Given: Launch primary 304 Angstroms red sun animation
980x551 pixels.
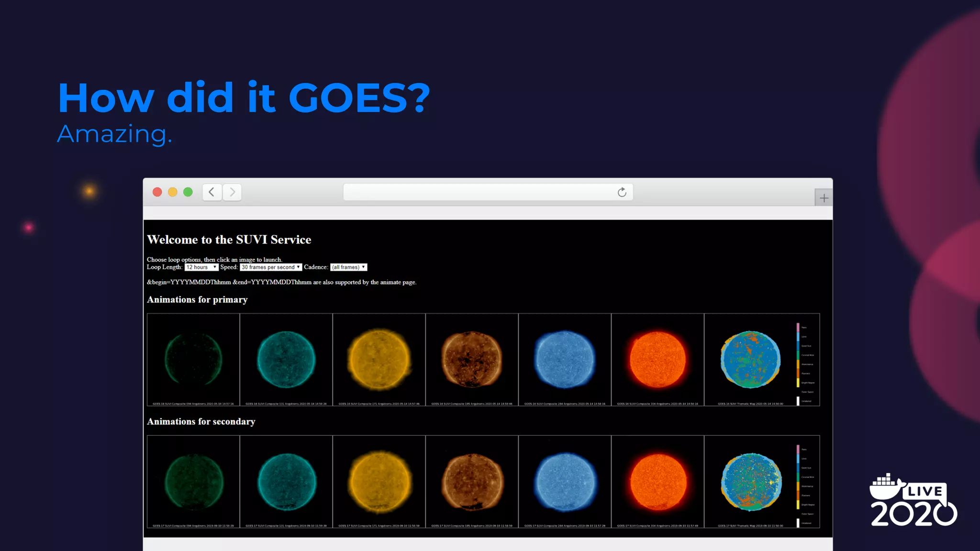Looking at the screenshot, I should pos(657,360).
